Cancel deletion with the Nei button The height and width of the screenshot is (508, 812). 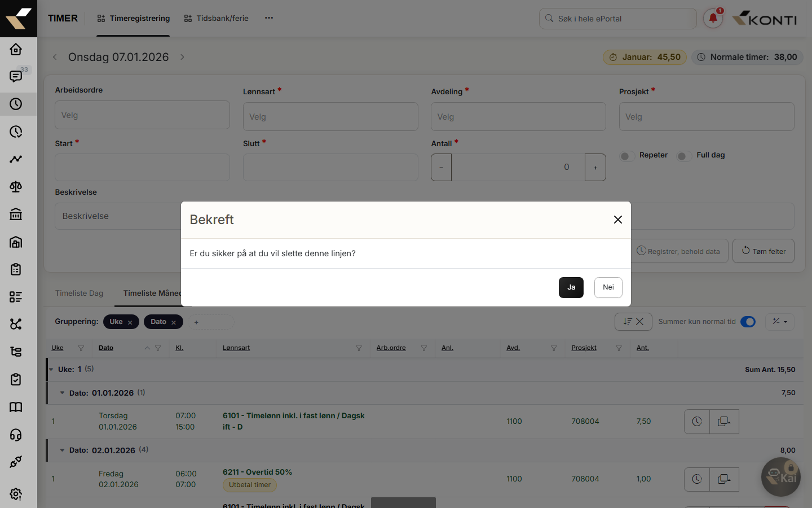tap(608, 287)
